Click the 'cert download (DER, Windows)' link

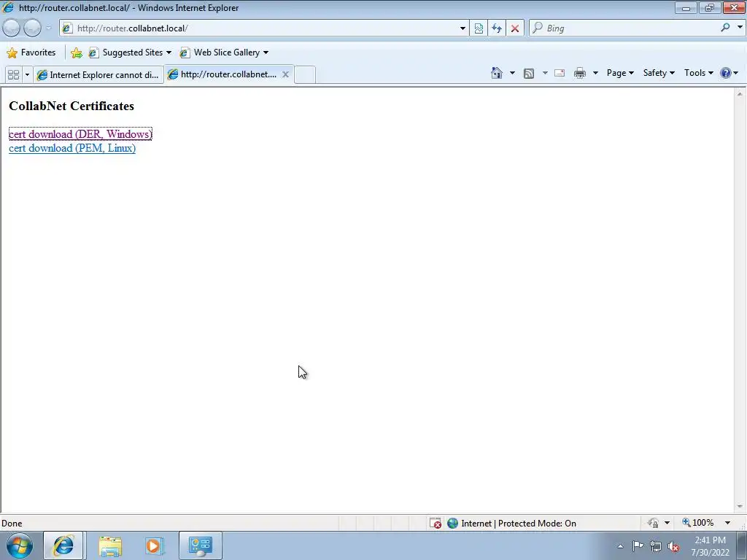(80, 134)
